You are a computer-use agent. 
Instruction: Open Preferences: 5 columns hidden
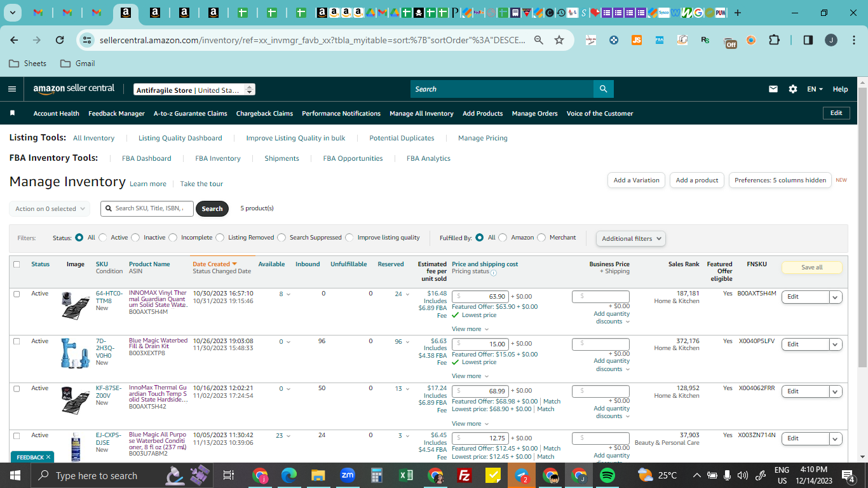[780, 180]
